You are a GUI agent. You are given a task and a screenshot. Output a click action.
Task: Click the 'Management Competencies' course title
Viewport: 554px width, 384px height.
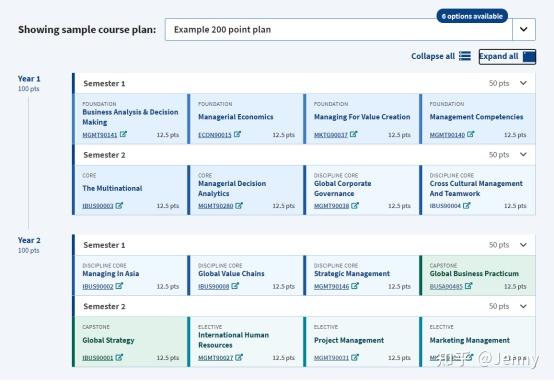coord(476,117)
